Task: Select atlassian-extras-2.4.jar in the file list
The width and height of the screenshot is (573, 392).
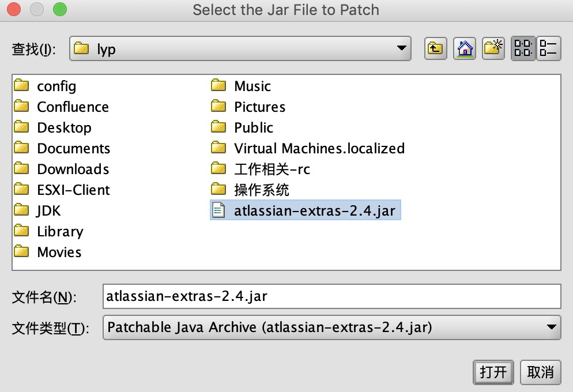Action: 315,211
